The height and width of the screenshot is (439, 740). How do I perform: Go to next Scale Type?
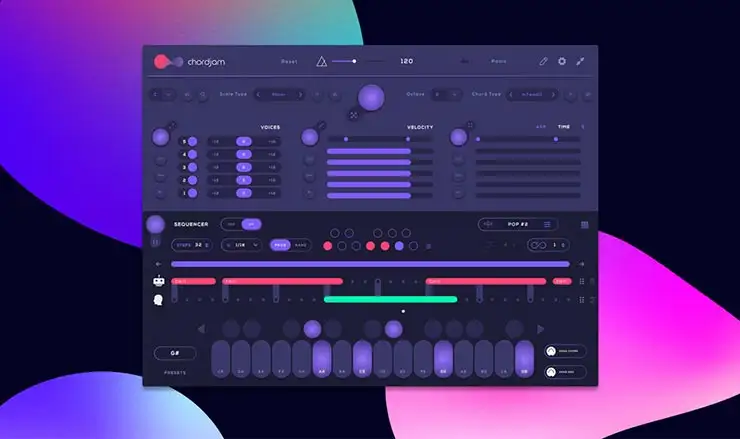300,94
